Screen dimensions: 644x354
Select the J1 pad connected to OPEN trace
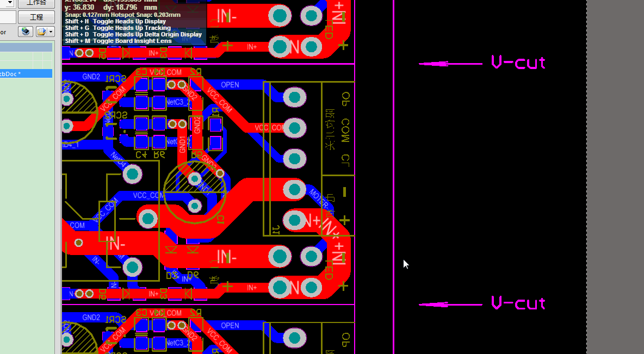point(294,98)
